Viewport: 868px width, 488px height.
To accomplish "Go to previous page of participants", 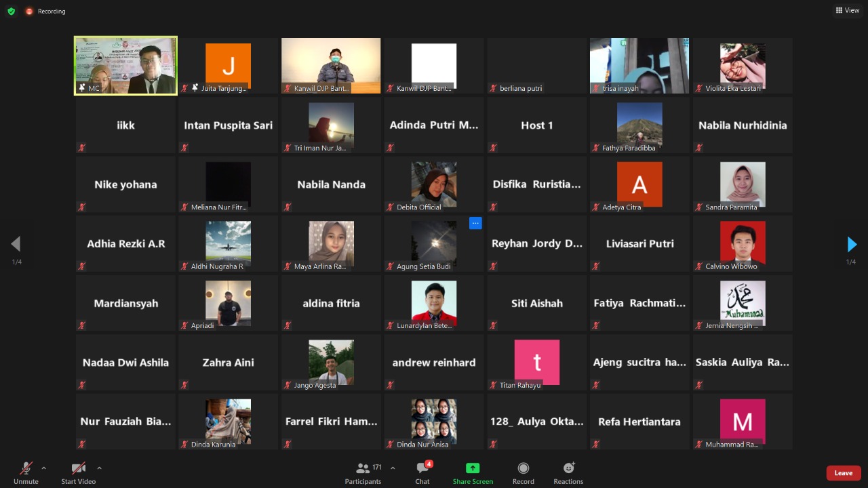I will click(16, 244).
